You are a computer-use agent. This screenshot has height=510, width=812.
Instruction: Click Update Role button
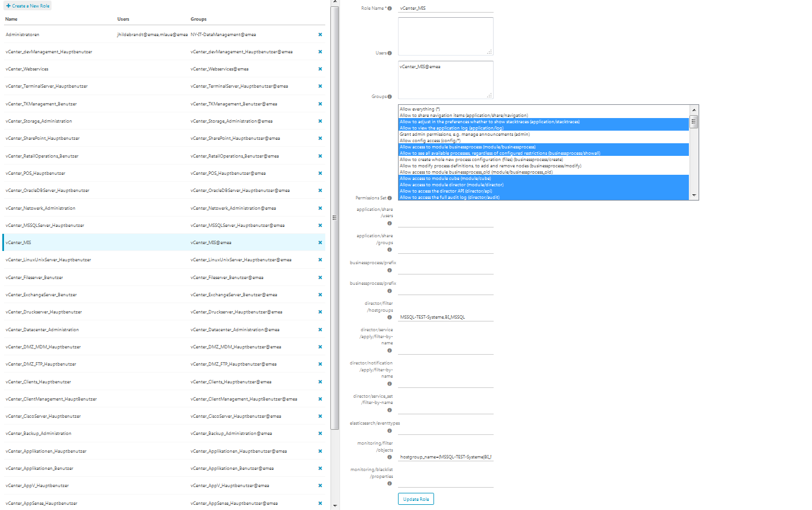[x=416, y=499]
